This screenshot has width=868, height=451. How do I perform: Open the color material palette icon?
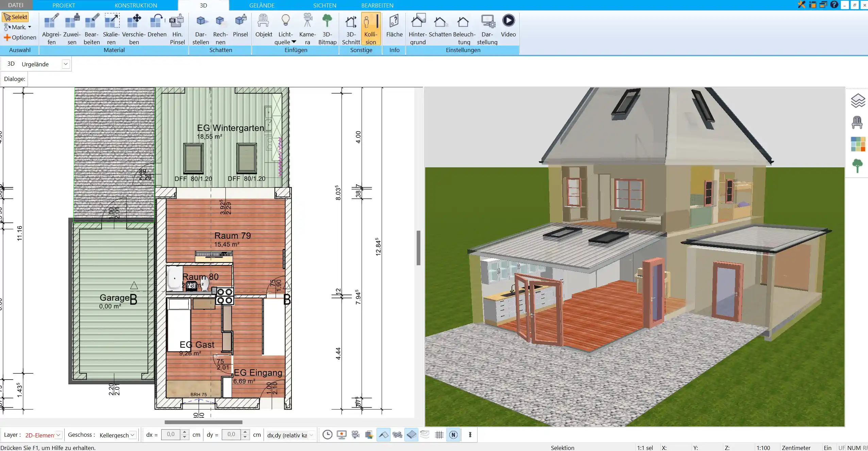click(857, 144)
